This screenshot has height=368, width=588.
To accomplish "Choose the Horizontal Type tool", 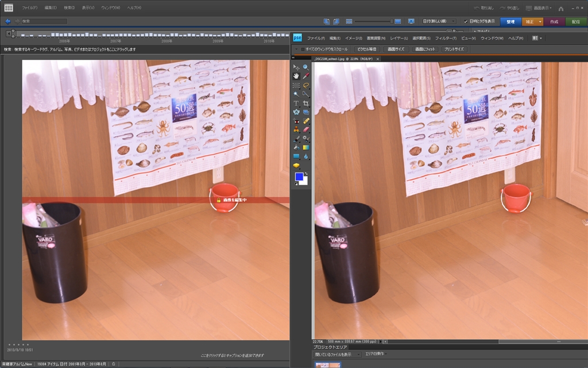I will (296, 103).
